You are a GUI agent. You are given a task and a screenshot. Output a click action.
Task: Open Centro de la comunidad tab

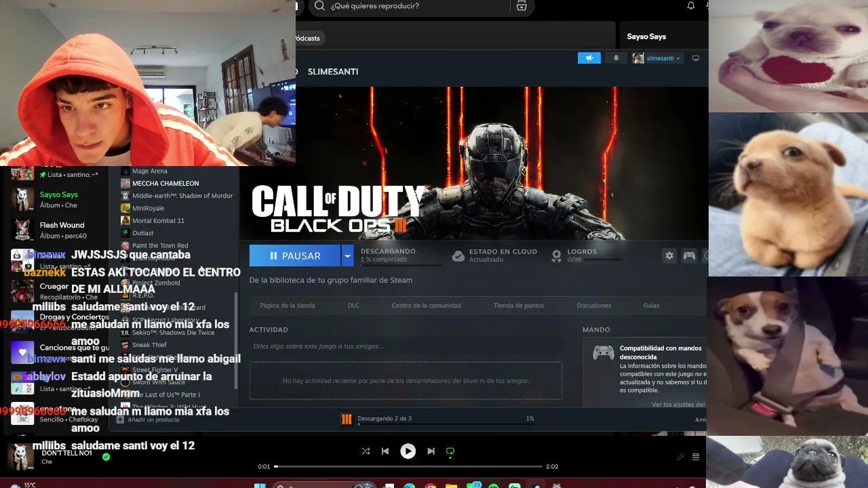tap(426, 306)
